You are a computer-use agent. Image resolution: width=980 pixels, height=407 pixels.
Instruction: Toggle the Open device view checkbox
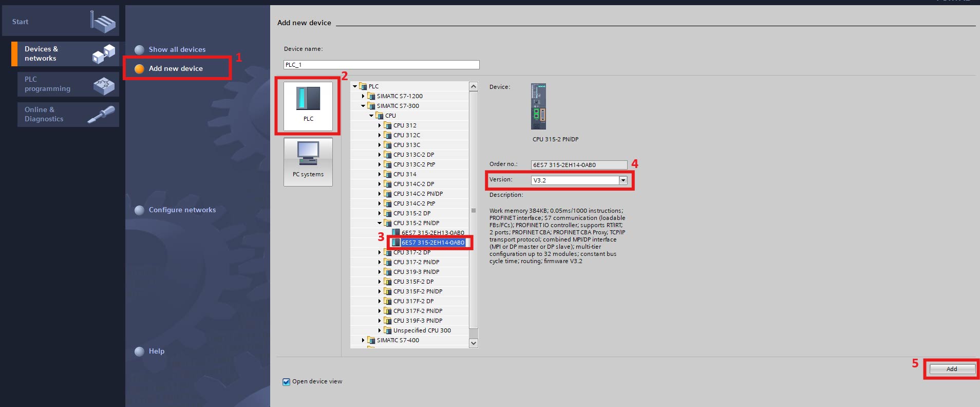pos(287,382)
